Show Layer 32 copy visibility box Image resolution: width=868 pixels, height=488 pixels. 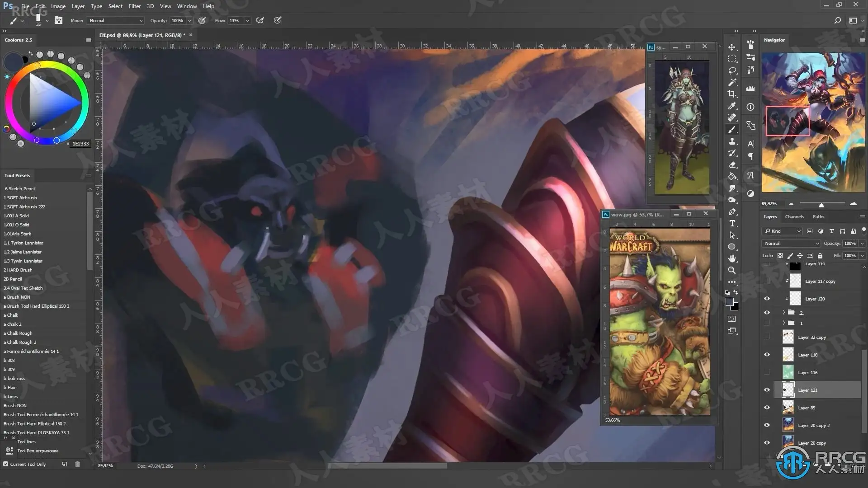767,337
